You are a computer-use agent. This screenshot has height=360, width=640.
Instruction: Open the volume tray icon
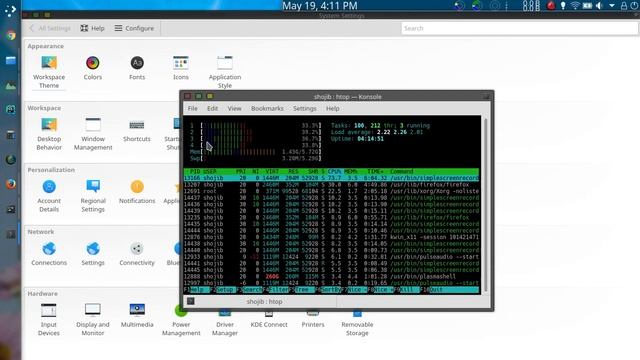click(x=599, y=6)
